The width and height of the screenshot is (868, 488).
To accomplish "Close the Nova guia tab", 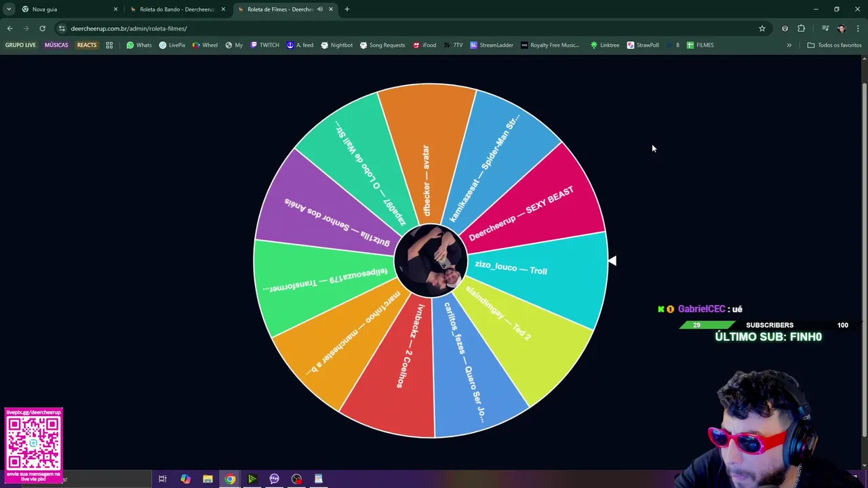I will point(115,9).
